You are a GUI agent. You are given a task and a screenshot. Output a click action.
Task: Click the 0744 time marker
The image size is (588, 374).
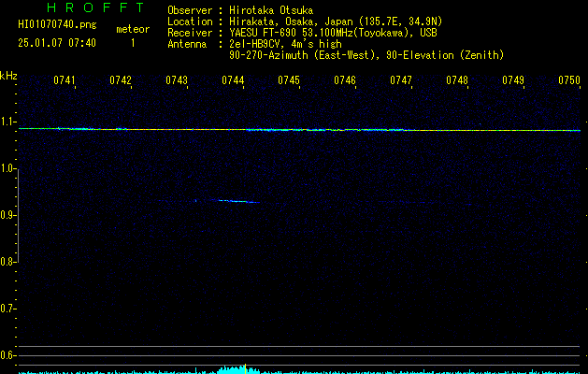[x=233, y=80]
